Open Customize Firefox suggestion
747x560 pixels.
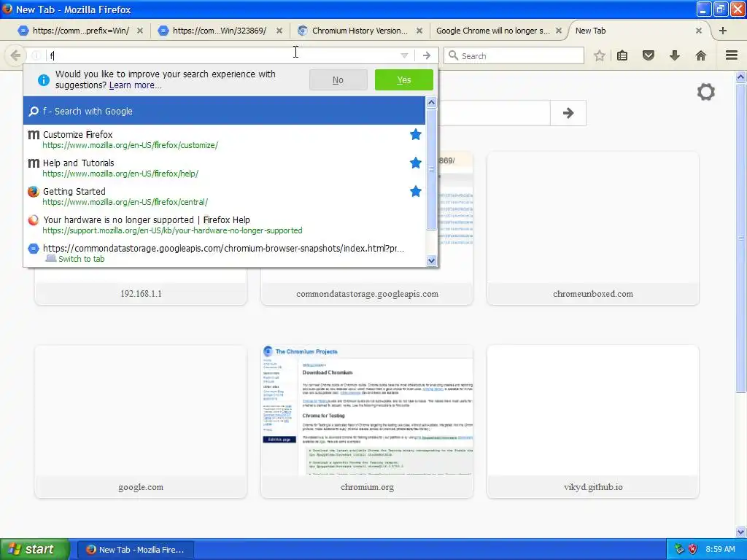224,139
